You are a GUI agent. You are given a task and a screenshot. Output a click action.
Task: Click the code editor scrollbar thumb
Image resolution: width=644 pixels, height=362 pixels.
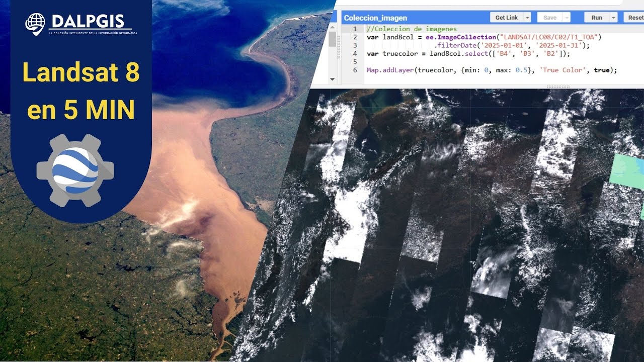pyautogui.click(x=333, y=39)
